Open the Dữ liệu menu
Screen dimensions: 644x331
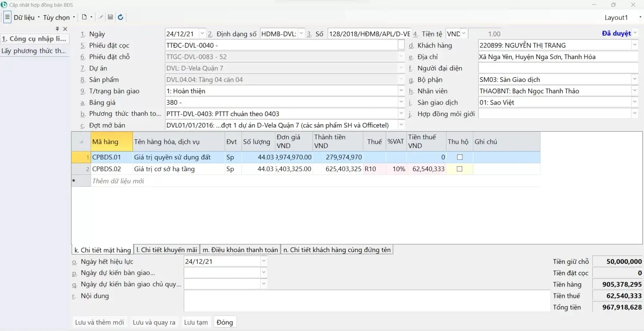[26, 17]
